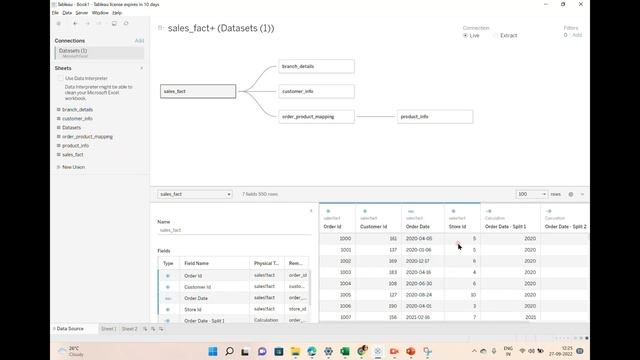Click the type icon in Store Id field row
The width and height of the screenshot is (640, 360).
tap(168, 309)
